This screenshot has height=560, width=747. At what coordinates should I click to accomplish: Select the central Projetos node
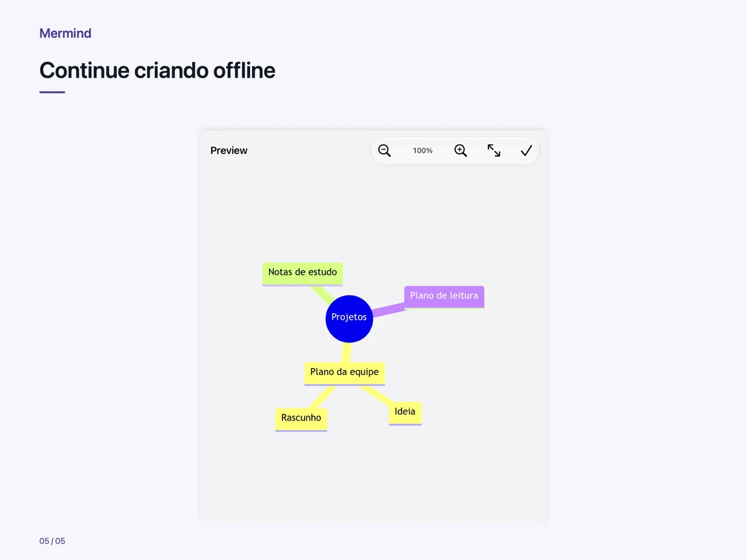(x=349, y=318)
